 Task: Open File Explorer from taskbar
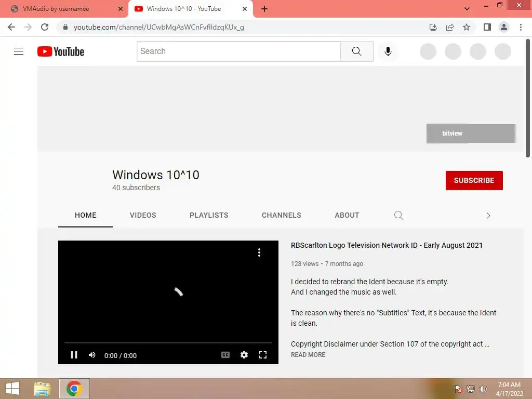pyautogui.click(x=42, y=389)
